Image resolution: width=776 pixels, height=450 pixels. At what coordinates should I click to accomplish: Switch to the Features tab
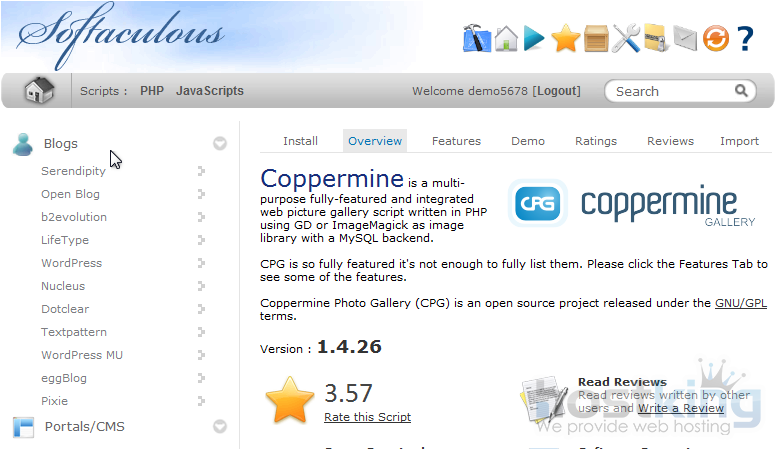pyautogui.click(x=456, y=141)
